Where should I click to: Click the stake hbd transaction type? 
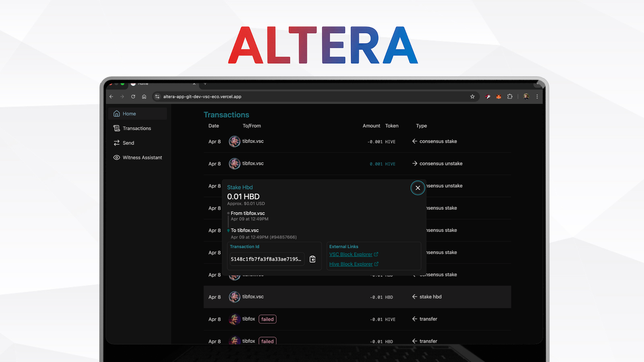(430, 297)
